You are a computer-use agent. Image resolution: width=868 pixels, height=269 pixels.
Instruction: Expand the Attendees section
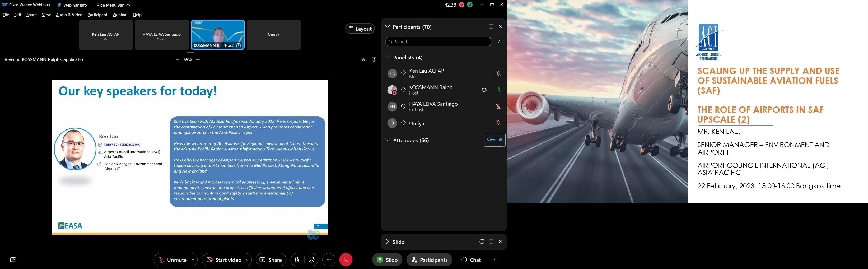click(388, 140)
